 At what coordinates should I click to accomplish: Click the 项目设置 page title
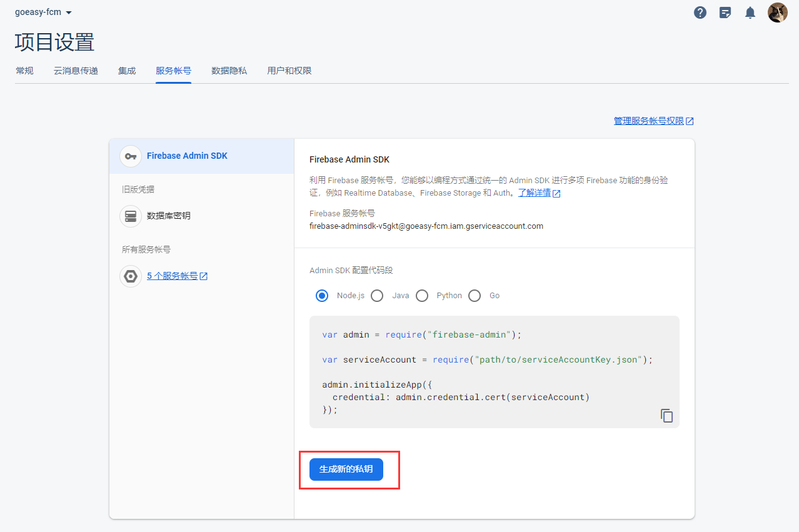coord(55,42)
